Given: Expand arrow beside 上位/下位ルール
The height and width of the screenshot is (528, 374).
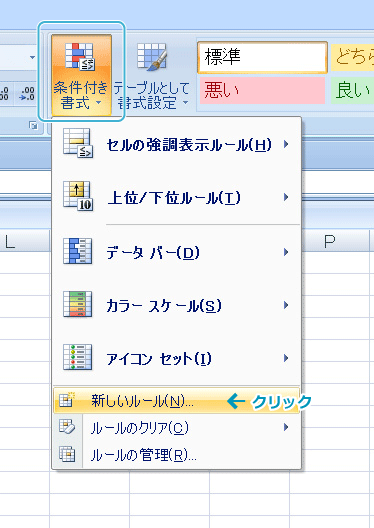Looking at the screenshot, I should [286, 197].
